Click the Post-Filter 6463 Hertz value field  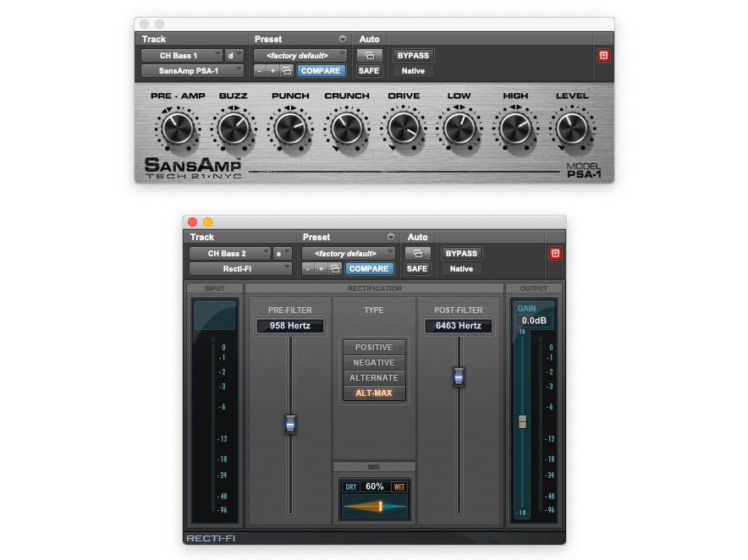(459, 326)
